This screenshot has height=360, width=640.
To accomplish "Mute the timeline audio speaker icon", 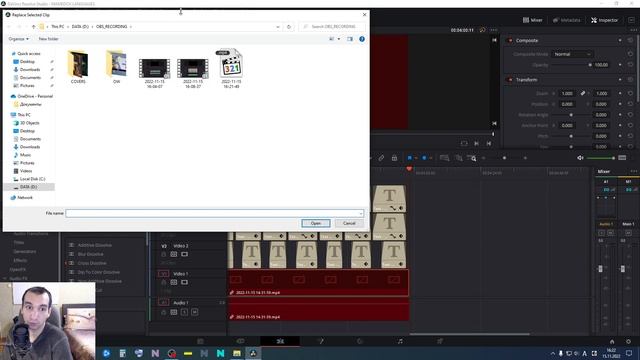I will point(580,158).
